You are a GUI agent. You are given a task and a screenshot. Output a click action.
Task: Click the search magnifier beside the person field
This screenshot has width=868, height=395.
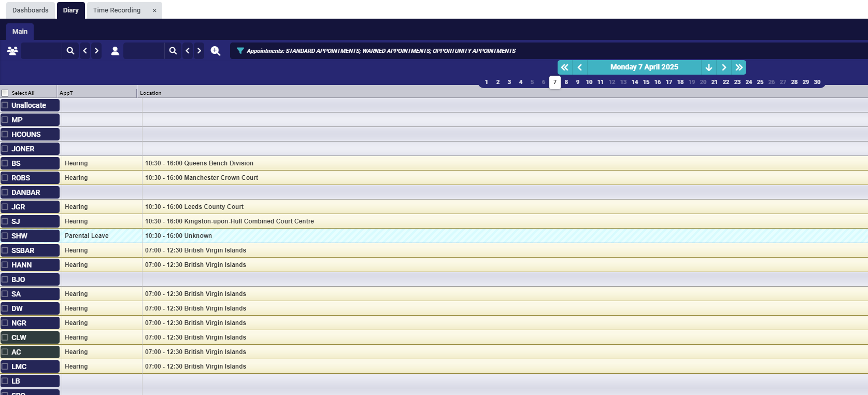point(173,51)
